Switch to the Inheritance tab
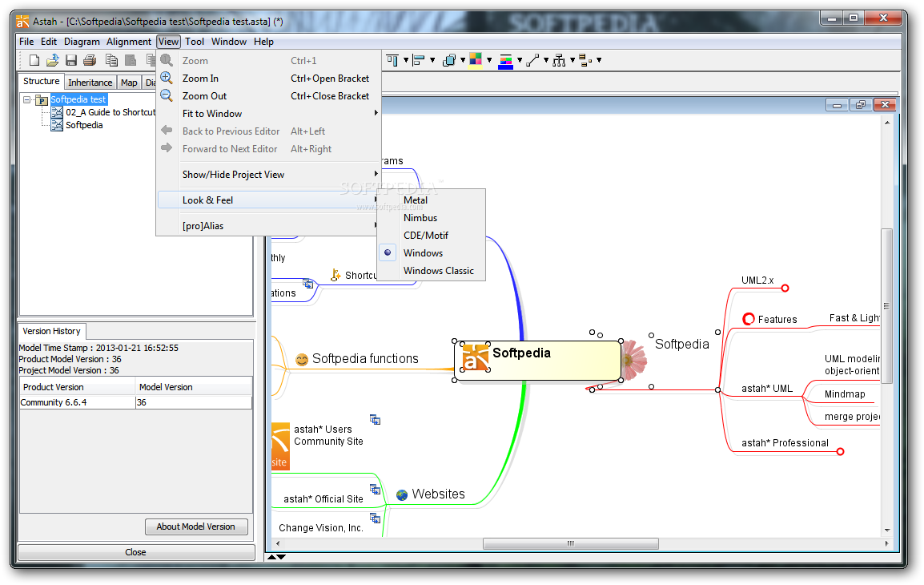924x585 pixels. pos(90,83)
